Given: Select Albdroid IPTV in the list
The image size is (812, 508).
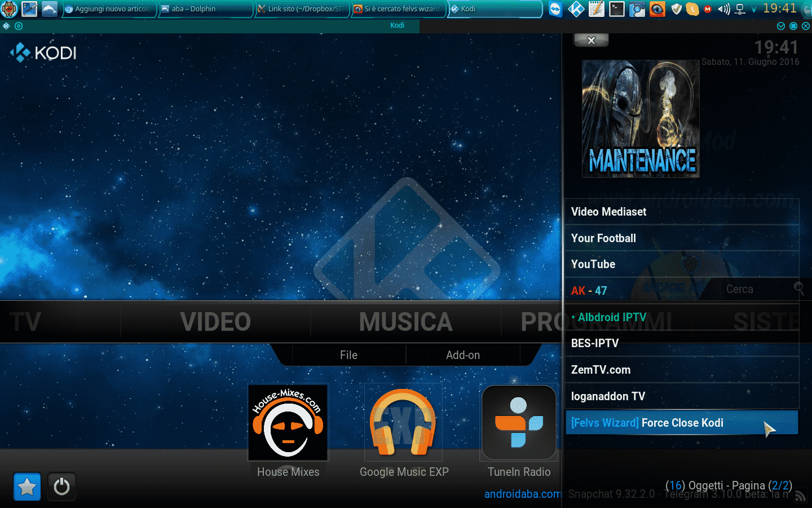Looking at the screenshot, I should [x=682, y=317].
